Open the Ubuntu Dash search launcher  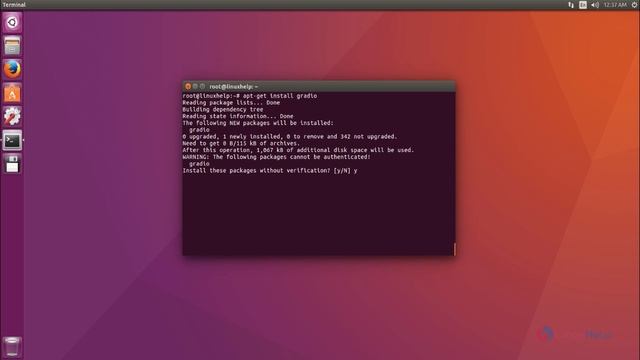(x=12, y=22)
